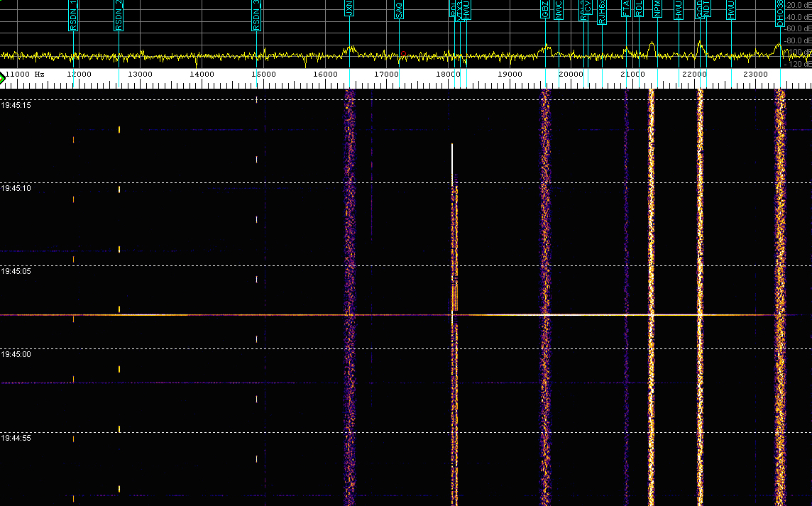The image size is (812, 506).
Task: Click the 13000 frequency scale label
Action: click(141, 74)
